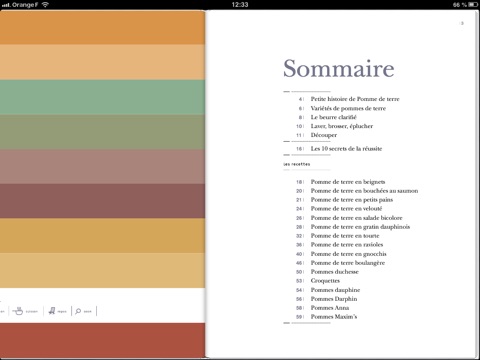Open 'Pomme de terre en gnocchis' recipe
This screenshot has width=480, height=360.
click(x=348, y=254)
